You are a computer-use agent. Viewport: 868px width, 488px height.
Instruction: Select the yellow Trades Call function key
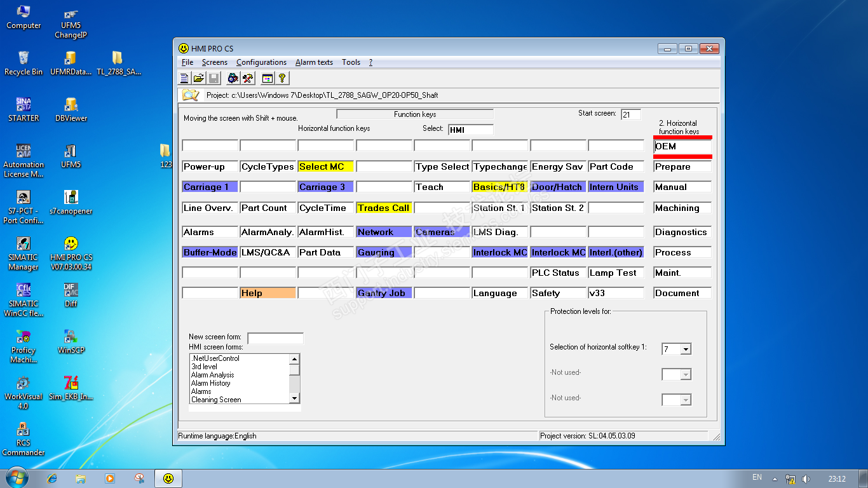coord(384,208)
